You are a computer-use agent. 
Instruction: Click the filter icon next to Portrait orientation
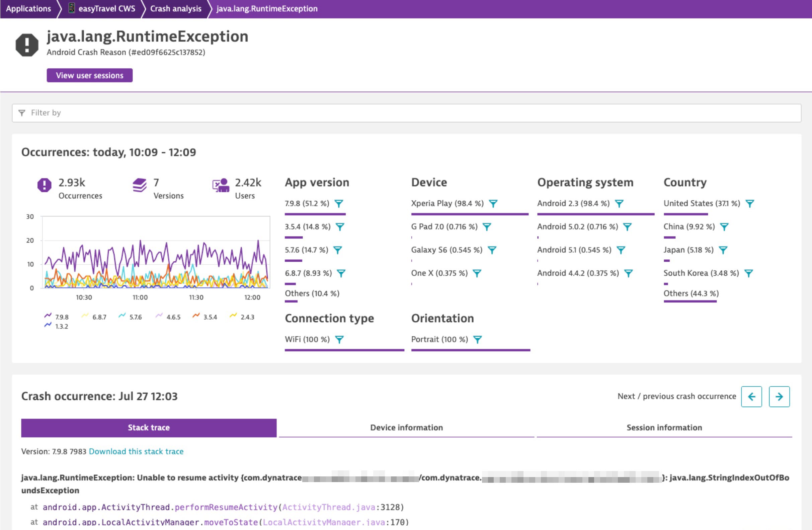pyautogui.click(x=479, y=339)
